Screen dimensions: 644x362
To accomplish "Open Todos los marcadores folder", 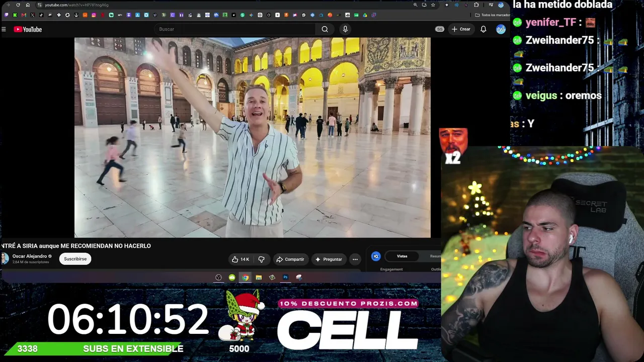I will [492, 15].
